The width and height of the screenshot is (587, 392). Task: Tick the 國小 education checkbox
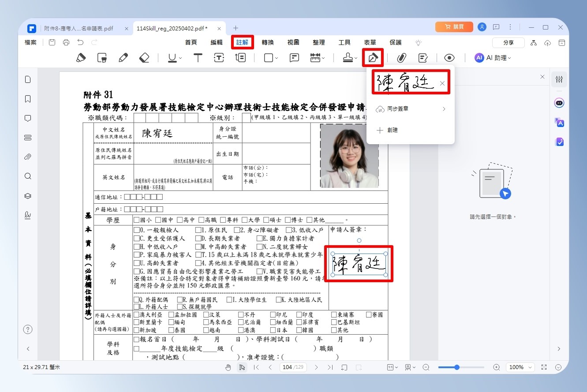coord(137,220)
